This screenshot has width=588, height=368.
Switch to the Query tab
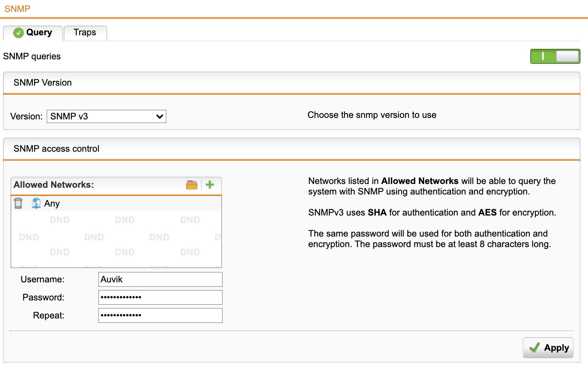(x=33, y=33)
